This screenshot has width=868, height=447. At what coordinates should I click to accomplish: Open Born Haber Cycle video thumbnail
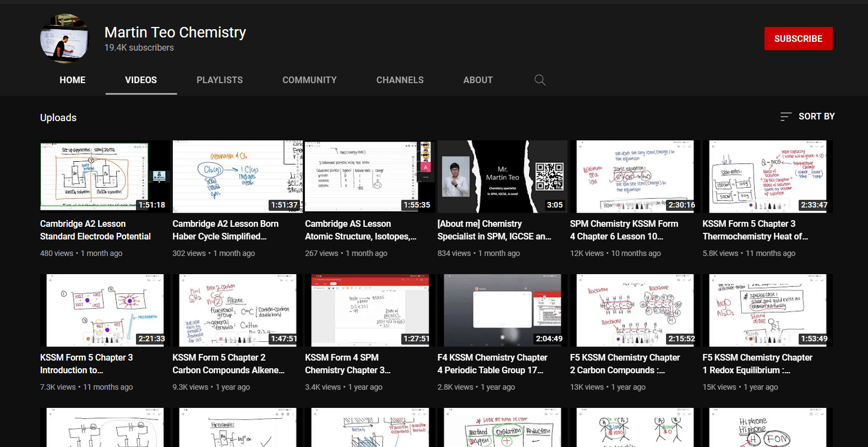(x=238, y=177)
